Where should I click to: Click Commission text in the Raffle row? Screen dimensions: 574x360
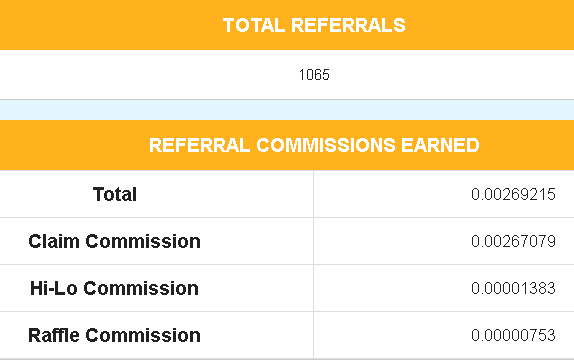coord(143,335)
